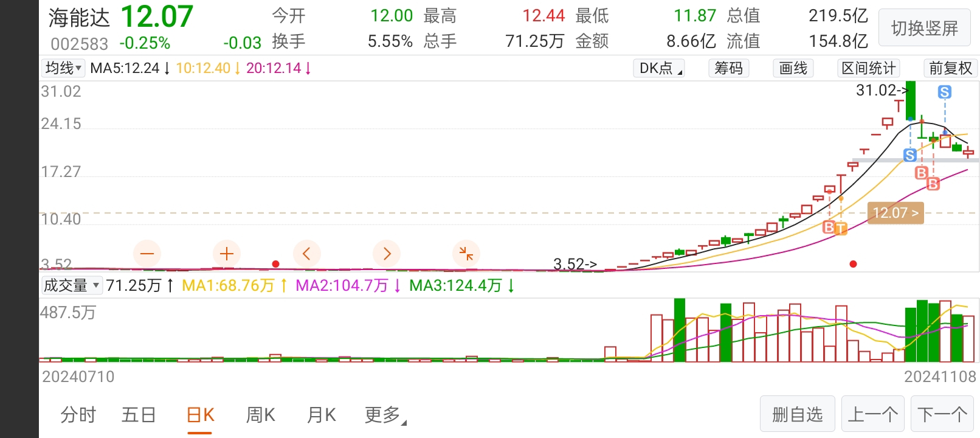Click the collapse chart controls icon
This screenshot has height=438, width=980.
(x=466, y=253)
